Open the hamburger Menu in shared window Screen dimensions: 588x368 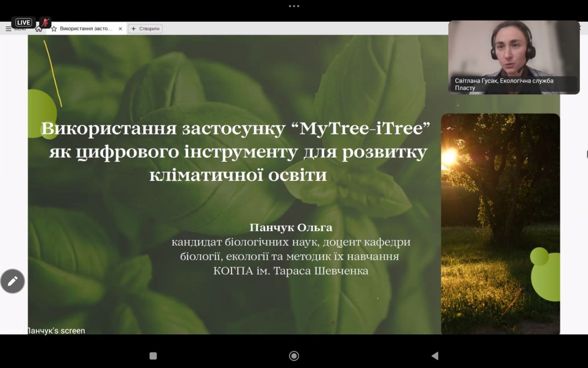8,29
